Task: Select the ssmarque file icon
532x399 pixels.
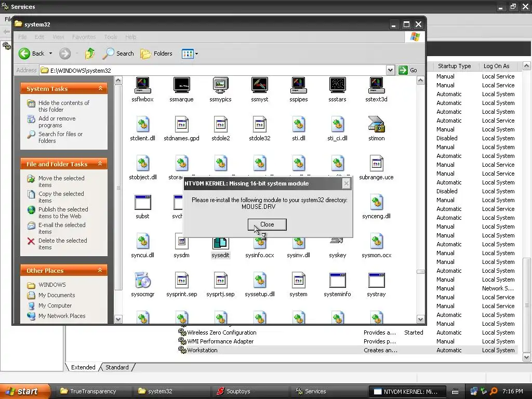Action: pos(181,86)
